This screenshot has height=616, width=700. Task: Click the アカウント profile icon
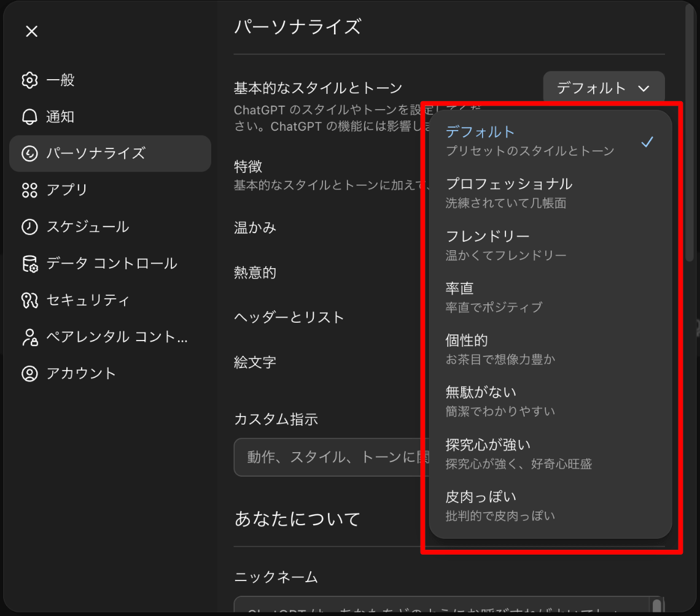(x=29, y=373)
